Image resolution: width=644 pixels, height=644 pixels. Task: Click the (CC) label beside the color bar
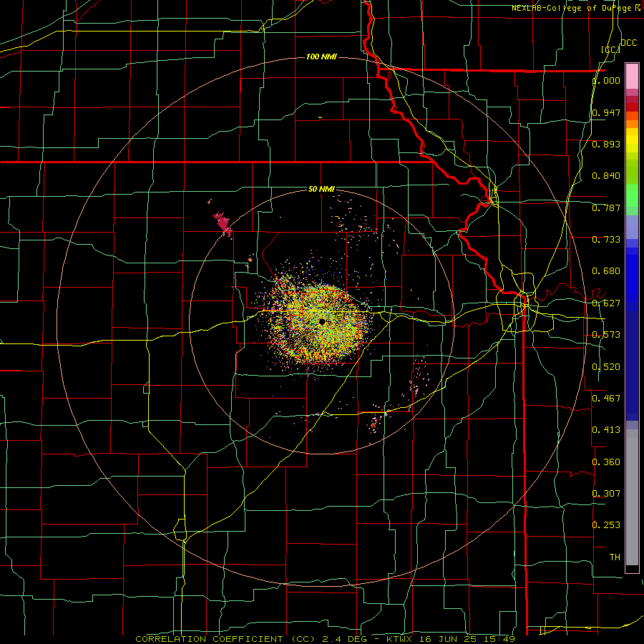click(x=611, y=49)
